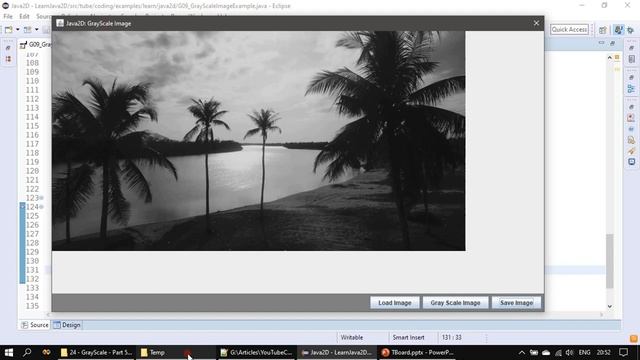Select the gear perspective icon
This screenshot has height=360, width=640.
tap(631, 30)
